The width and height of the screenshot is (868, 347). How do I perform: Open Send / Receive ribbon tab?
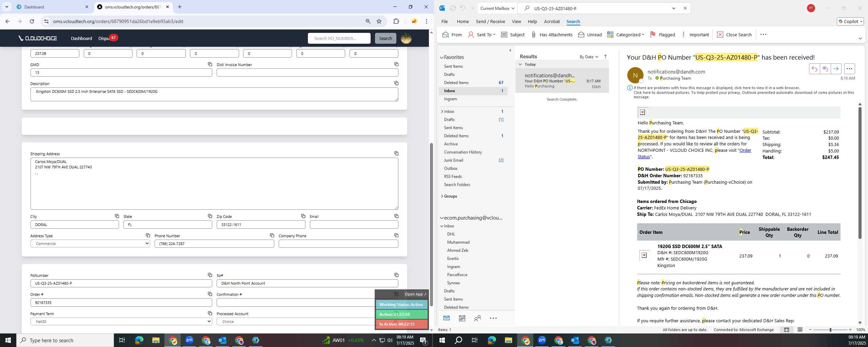coord(490,21)
